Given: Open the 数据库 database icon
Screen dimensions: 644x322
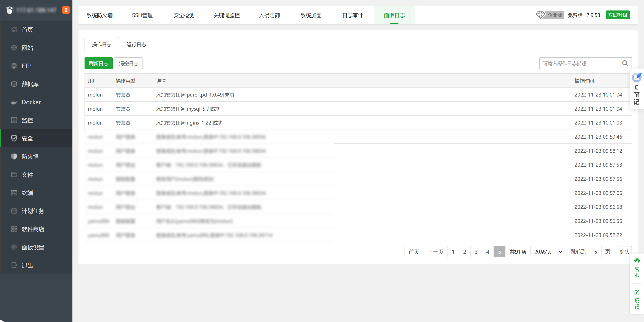Looking at the screenshot, I should [x=14, y=84].
